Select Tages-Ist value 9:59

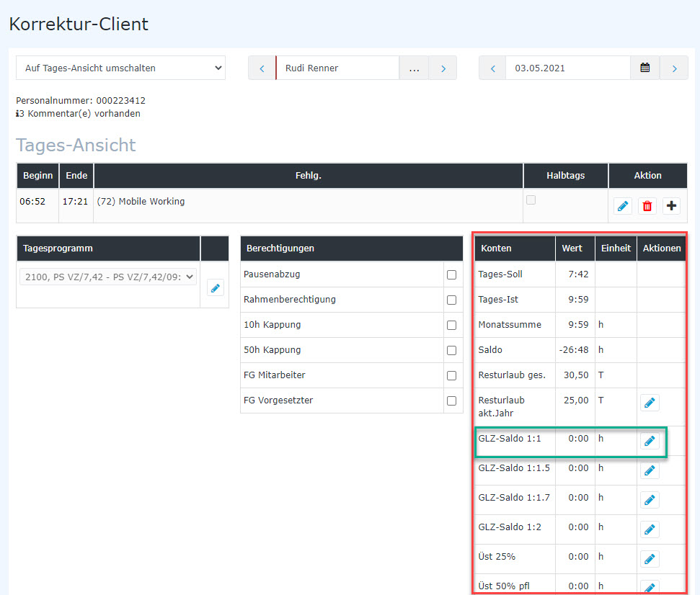click(x=578, y=300)
